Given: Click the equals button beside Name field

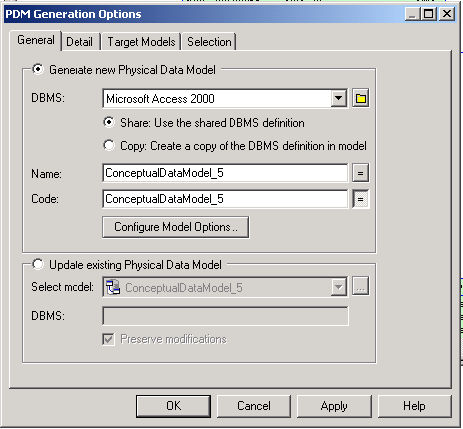Looking at the screenshot, I should click(360, 173).
